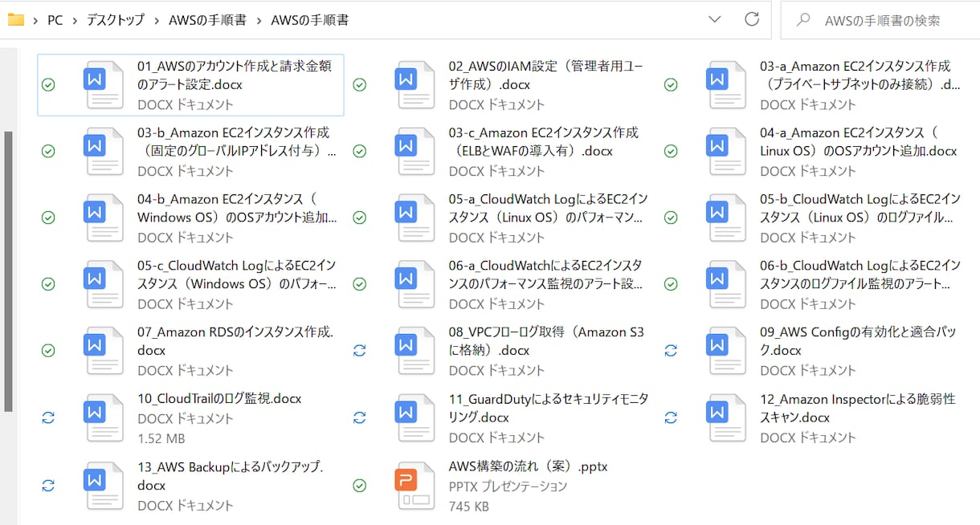Click the file name AWS構築の流れ（案）.pptx
This screenshot has height=525, width=980.
coord(528,466)
